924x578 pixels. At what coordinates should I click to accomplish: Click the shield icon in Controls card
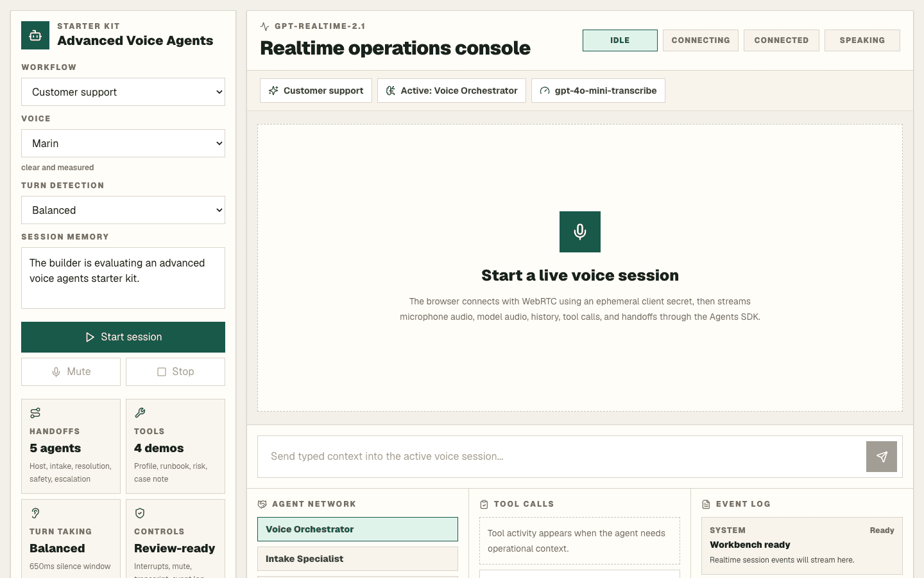pos(140,513)
